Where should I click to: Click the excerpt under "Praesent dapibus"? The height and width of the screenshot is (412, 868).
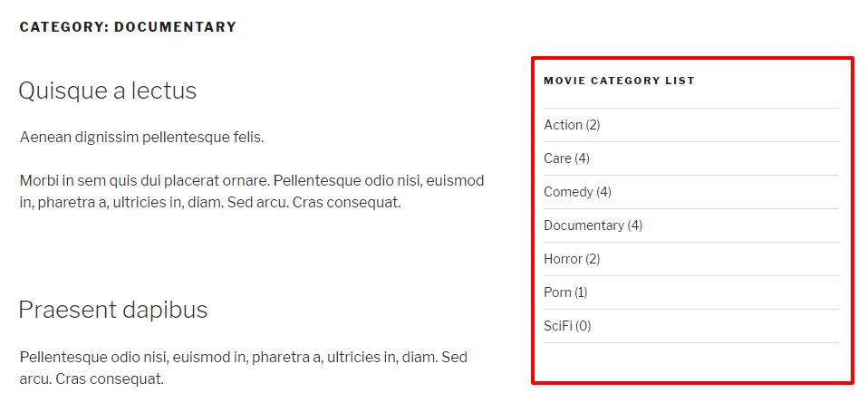pos(243,368)
